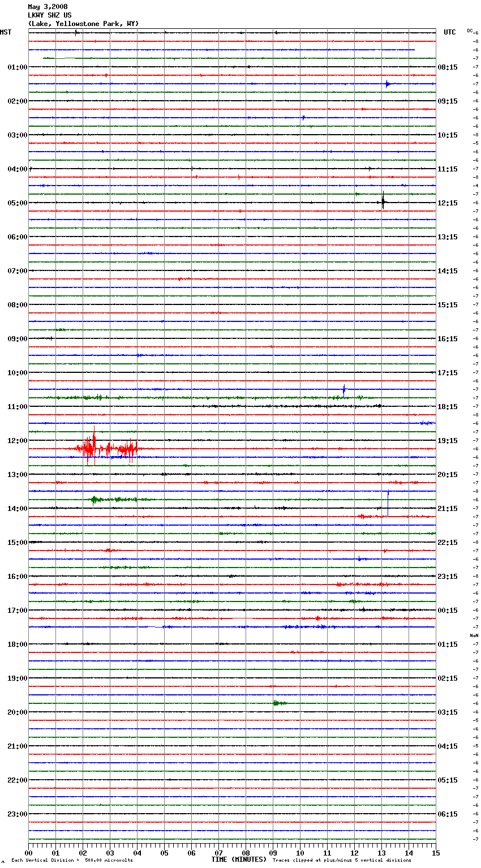The image size is (481, 868).
Task: Click the blue spike above the 11:00 trace
Action: pyautogui.click(x=344, y=389)
